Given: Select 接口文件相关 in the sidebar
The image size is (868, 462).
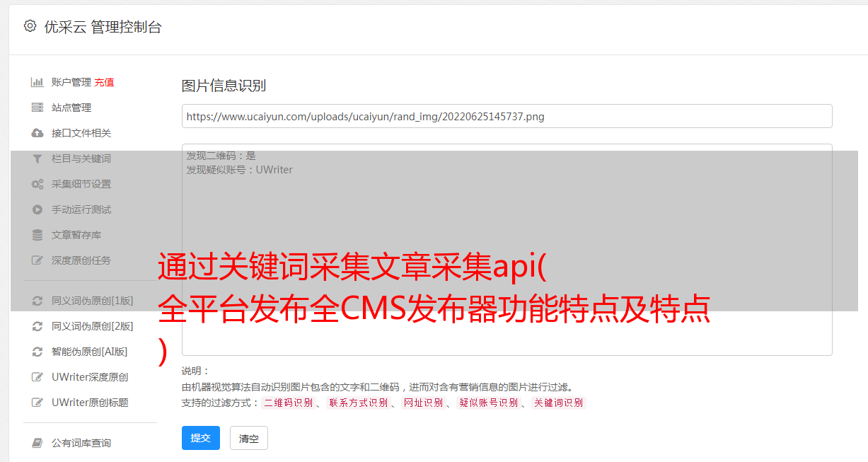Looking at the screenshot, I should [x=81, y=133].
